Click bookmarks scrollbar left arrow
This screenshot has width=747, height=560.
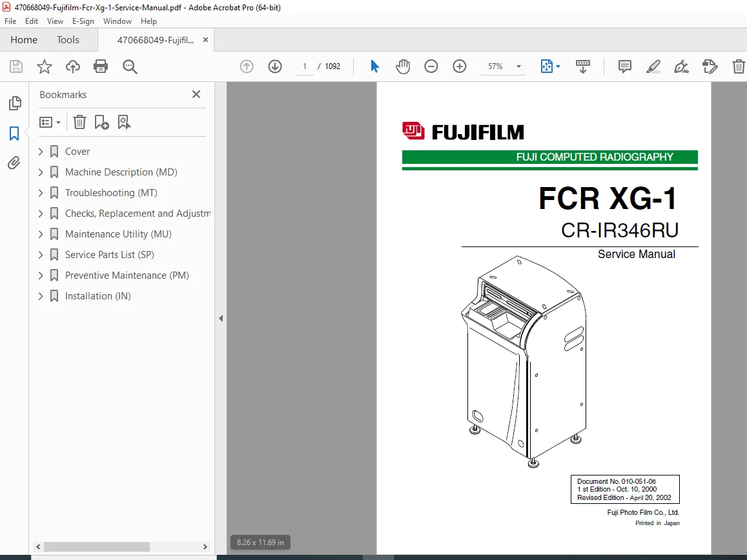point(38,546)
